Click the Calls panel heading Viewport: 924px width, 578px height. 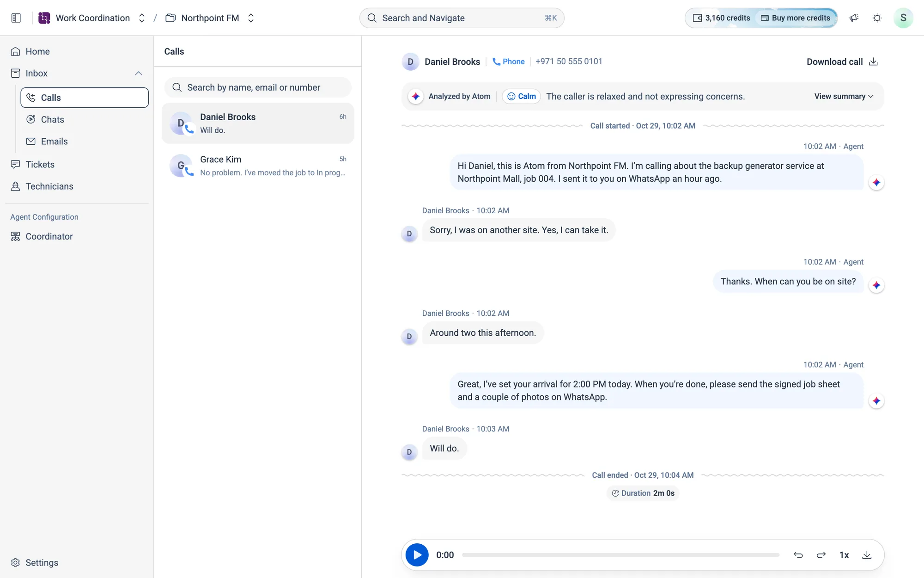point(174,51)
